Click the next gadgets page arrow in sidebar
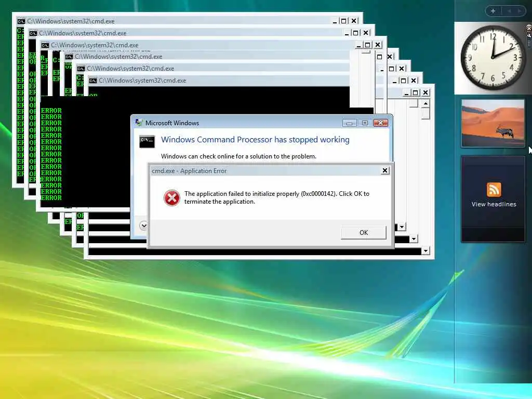The width and height of the screenshot is (532, 399). pyautogui.click(x=520, y=11)
